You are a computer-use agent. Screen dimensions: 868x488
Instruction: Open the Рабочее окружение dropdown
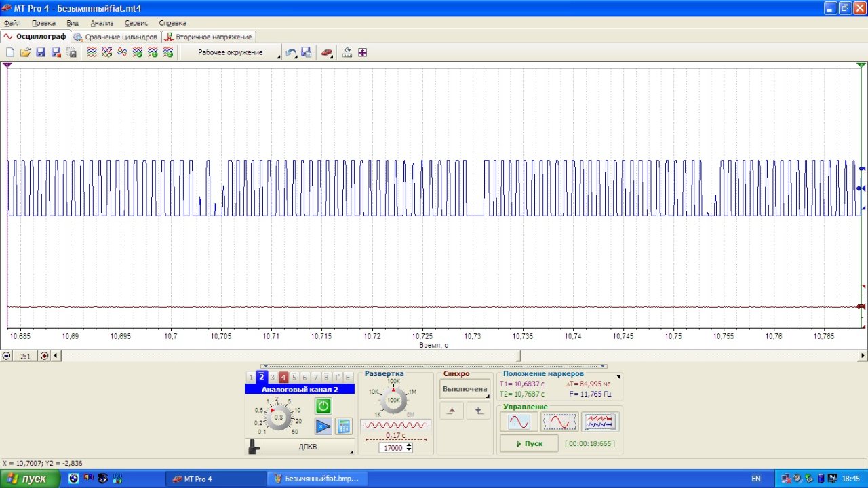coord(231,52)
